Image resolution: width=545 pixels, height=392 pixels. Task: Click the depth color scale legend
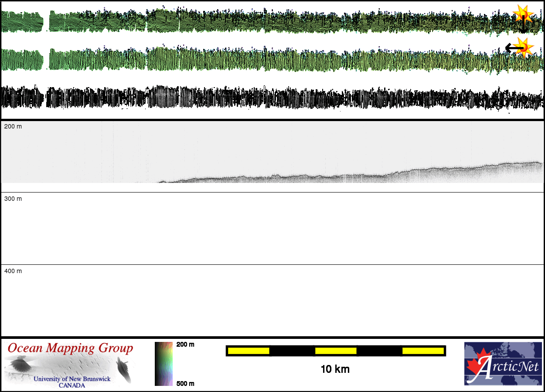coord(163,364)
